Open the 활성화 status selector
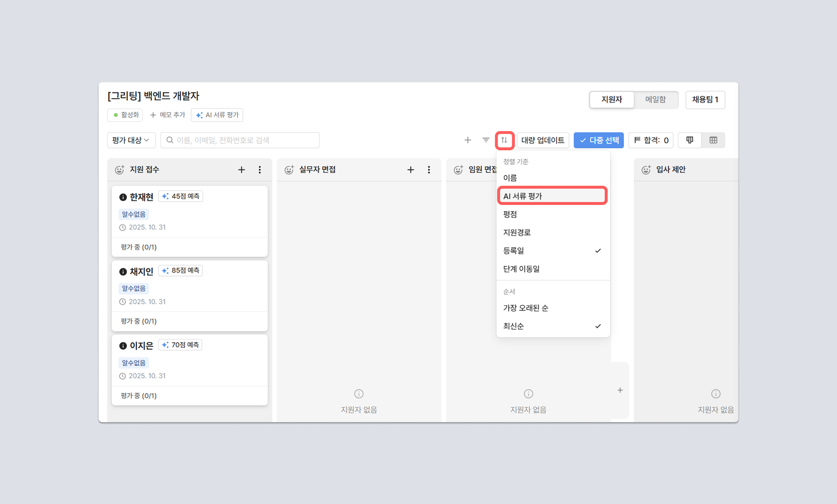Screen dimensions: 837x504 pos(125,115)
